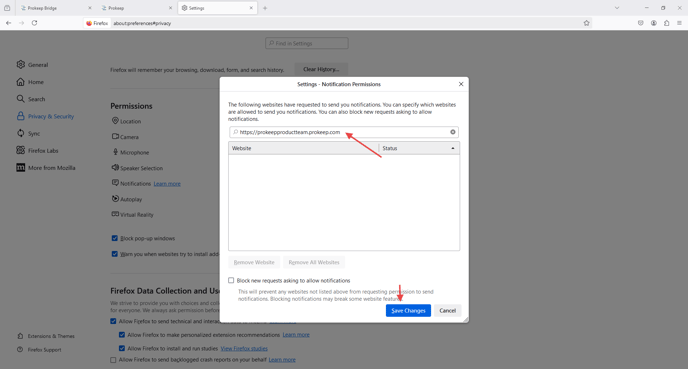
Task: Close the Notification Permissions dialog with X
Action: tap(461, 84)
